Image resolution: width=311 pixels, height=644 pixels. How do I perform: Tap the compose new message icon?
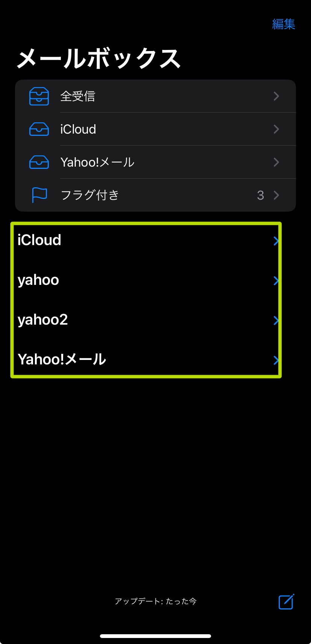(286, 602)
